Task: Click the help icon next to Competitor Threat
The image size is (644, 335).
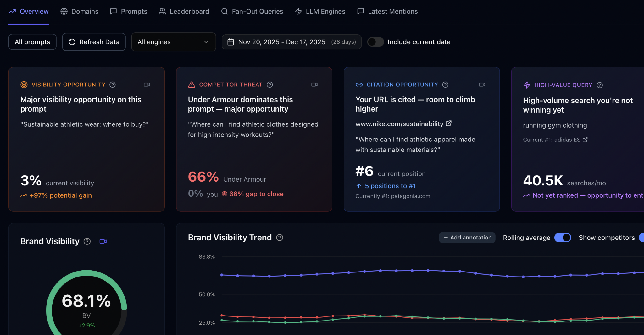Action: pyautogui.click(x=269, y=85)
